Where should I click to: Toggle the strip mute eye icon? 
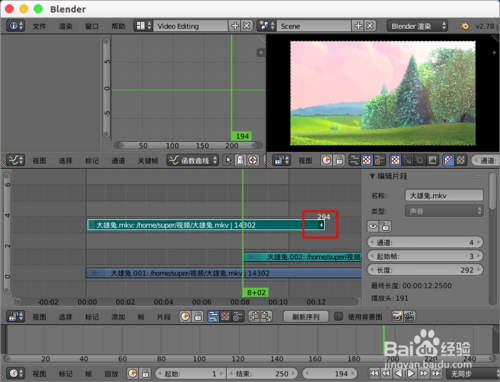[373, 227]
